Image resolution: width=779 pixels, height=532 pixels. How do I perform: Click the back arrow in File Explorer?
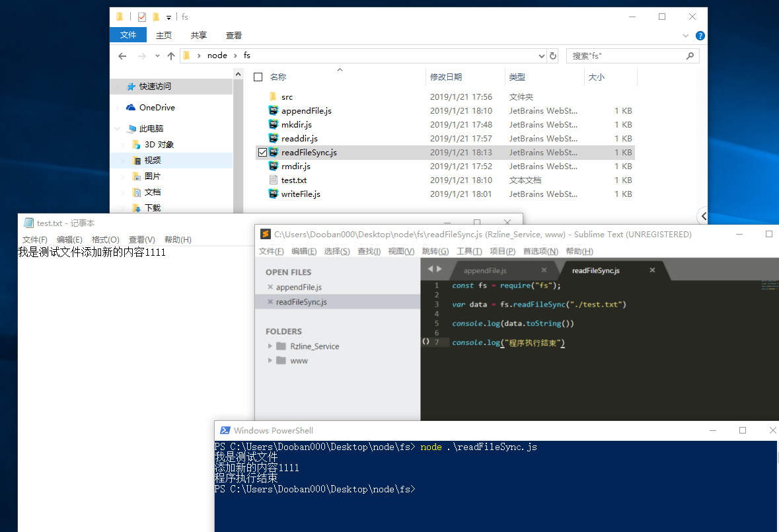pos(122,56)
